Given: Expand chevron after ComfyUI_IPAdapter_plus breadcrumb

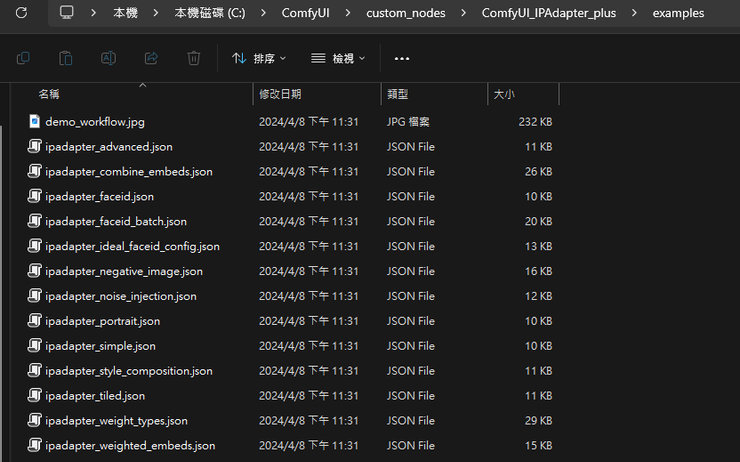Looking at the screenshot, I should click(x=634, y=13).
